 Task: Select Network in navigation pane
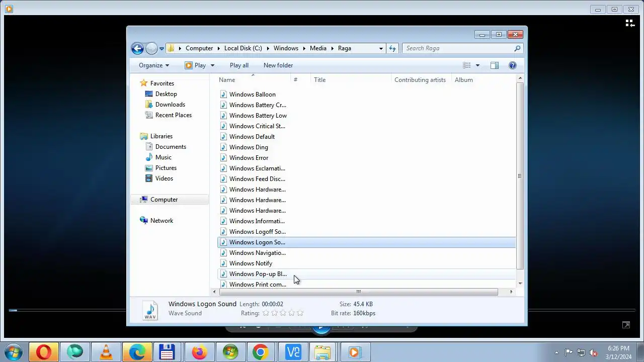click(162, 221)
